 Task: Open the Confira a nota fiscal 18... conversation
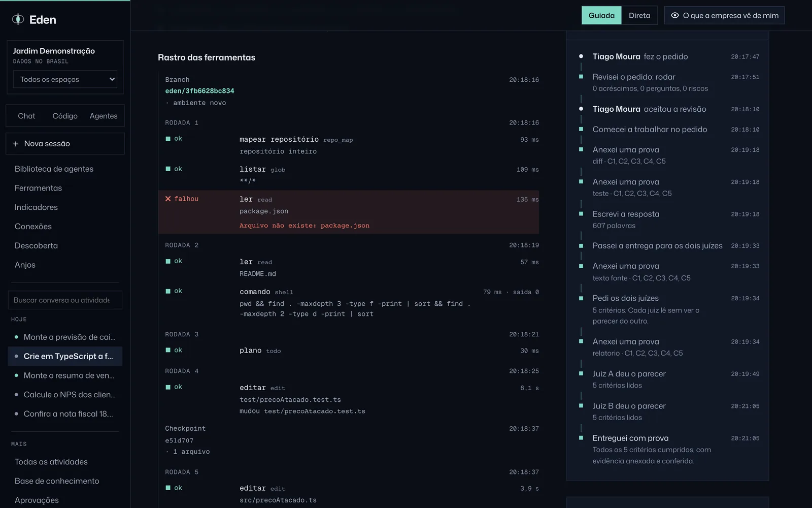65,414
